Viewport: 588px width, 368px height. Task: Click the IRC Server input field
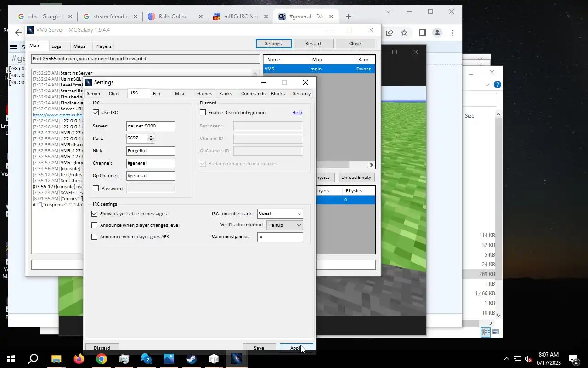click(x=151, y=126)
